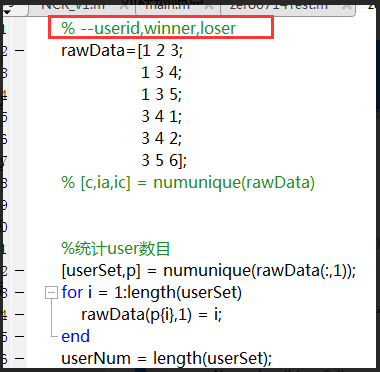Screen dimensions: 380x372
Task: Open the editor tab list dropdown arrow
Action: point(7,11)
